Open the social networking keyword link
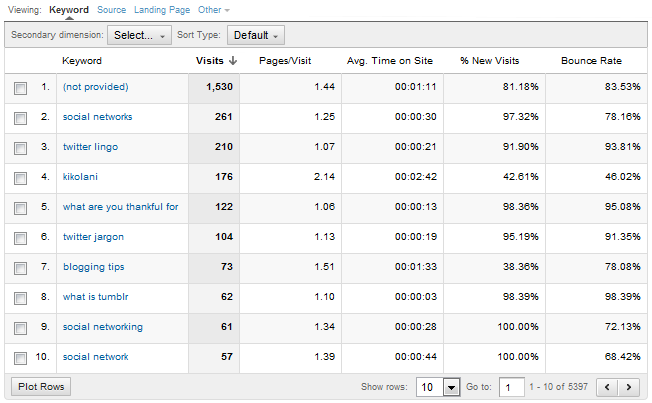Image resolution: width=652 pixels, height=403 pixels. click(103, 327)
